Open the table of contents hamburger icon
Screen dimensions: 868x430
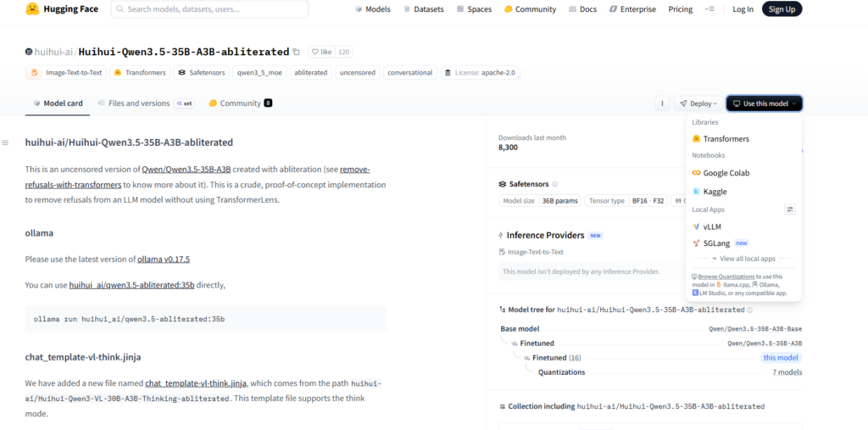[5, 143]
